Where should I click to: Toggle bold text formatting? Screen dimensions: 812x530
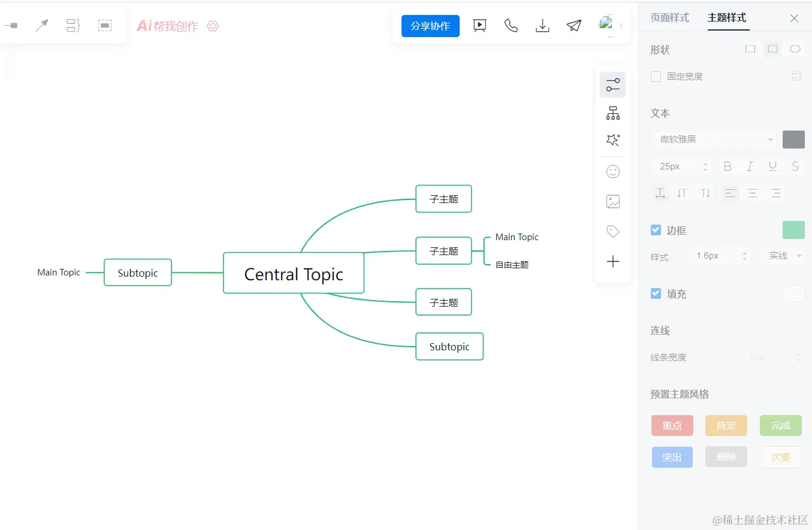pos(728,166)
